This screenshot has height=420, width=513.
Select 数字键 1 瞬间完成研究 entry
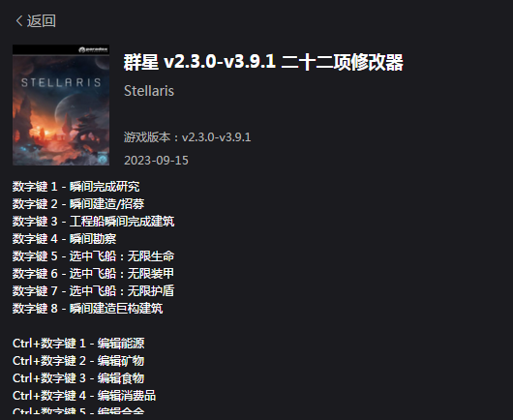click(75, 187)
